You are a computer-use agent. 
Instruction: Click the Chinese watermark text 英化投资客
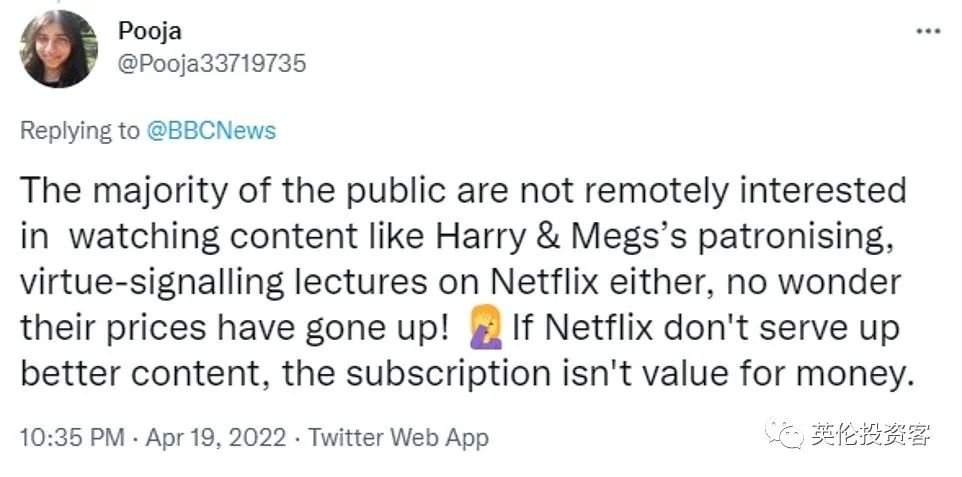871,434
